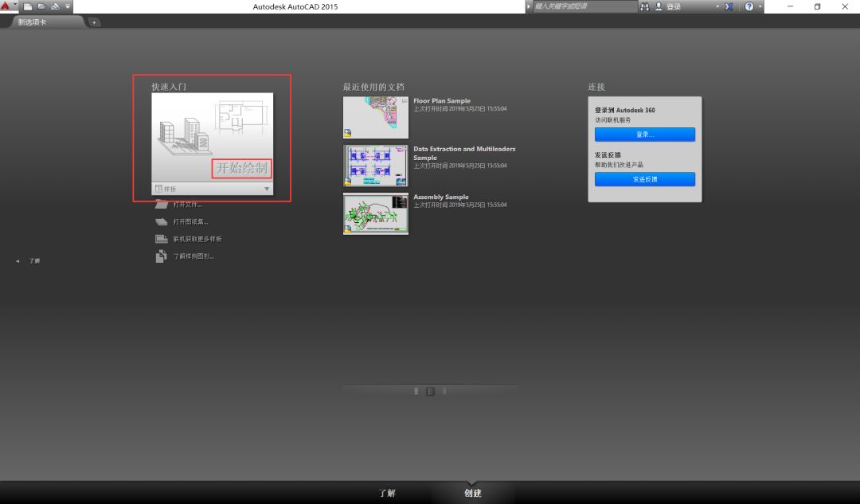860x504 pixels.
Task: Click the 打开图纸集... link
Action: coord(190,221)
